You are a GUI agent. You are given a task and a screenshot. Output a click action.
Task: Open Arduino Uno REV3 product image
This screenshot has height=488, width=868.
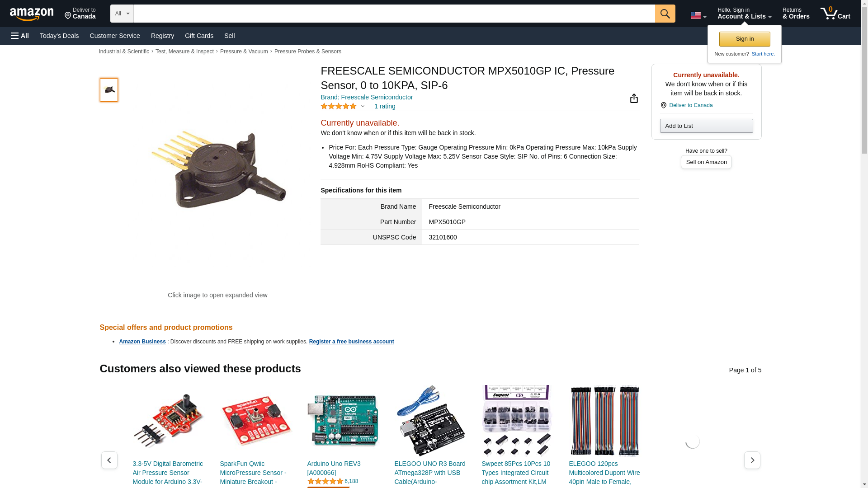tap(343, 421)
